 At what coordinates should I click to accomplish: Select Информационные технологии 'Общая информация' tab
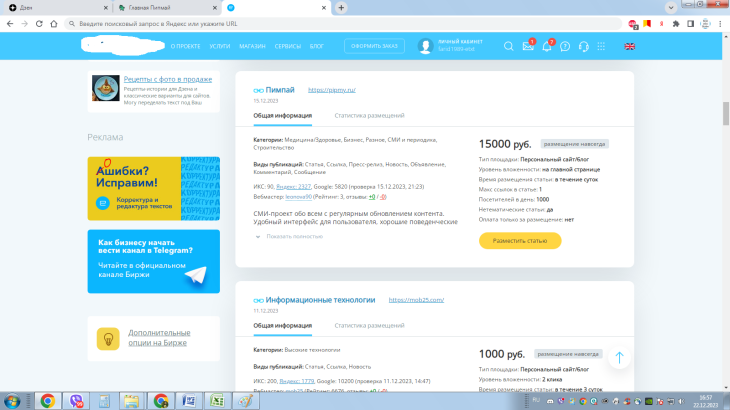click(x=283, y=325)
